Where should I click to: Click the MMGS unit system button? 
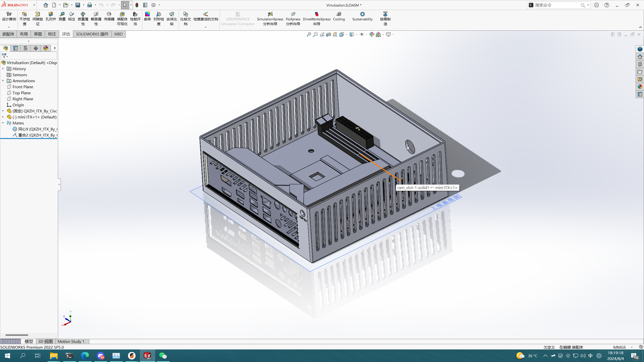[619, 347]
